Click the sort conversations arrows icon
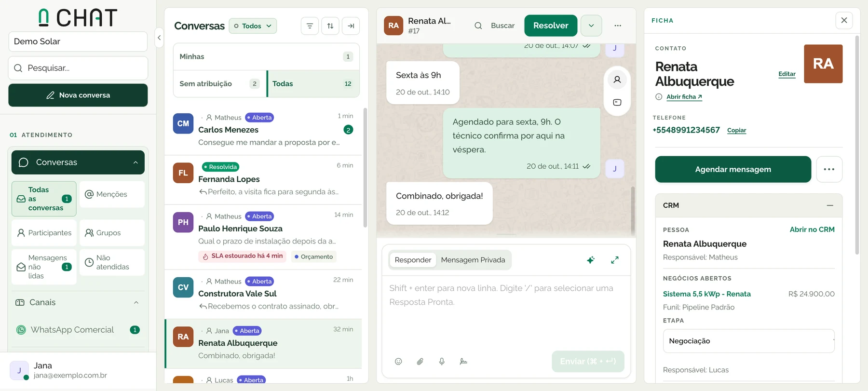The width and height of the screenshot is (868, 391). pyautogui.click(x=330, y=26)
